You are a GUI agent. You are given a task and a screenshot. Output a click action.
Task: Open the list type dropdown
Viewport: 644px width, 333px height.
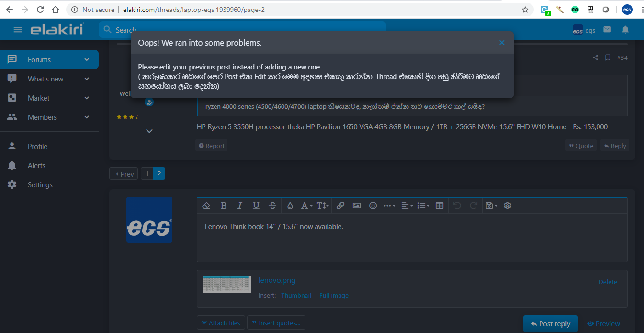(423, 206)
